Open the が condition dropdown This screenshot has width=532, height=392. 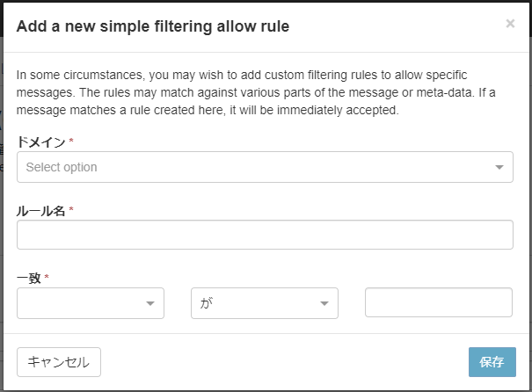pos(265,303)
